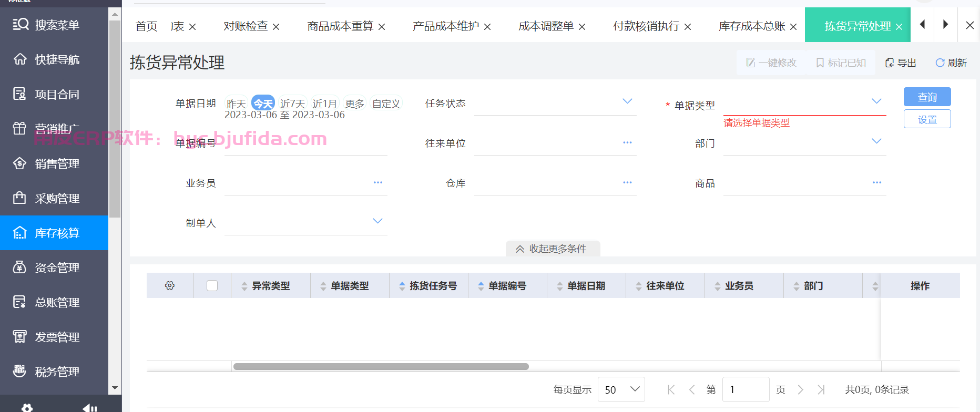Image resolution: width=980 pixels, height=412 pixels.
Task: Open 总账管理 ledger icon
Action: coord(19,302)
